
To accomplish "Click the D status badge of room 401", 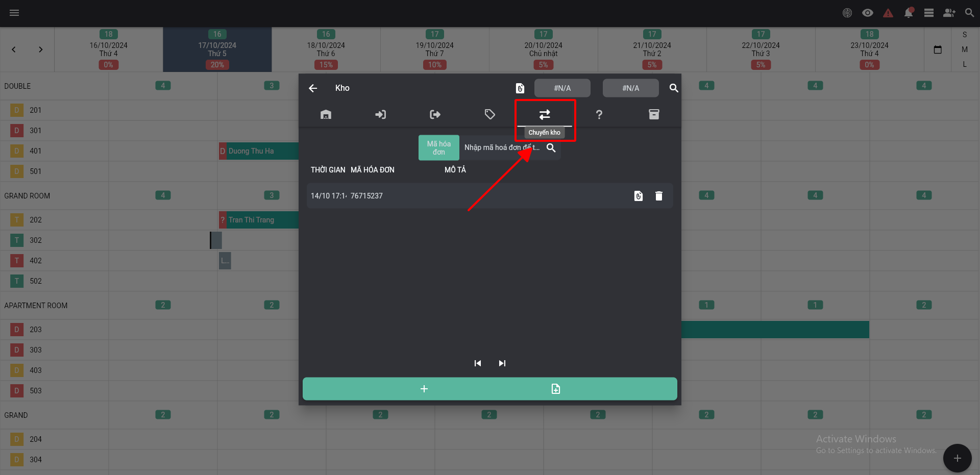I will [x=17, y=151].
